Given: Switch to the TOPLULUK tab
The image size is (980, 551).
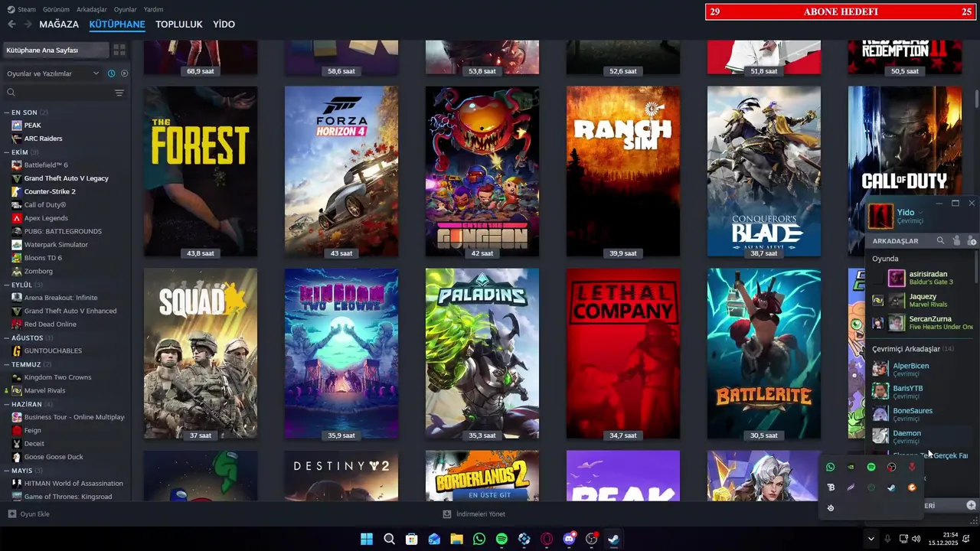Looking at the screenshot, I should tap(179, 24).
